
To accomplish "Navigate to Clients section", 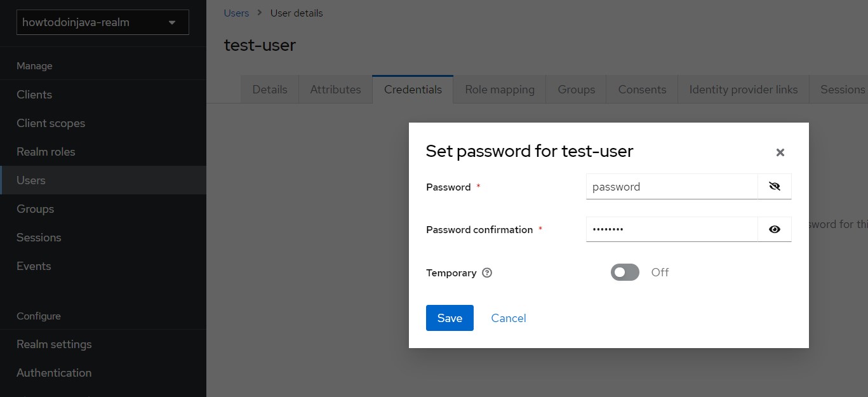I will (x=34, y=94).
